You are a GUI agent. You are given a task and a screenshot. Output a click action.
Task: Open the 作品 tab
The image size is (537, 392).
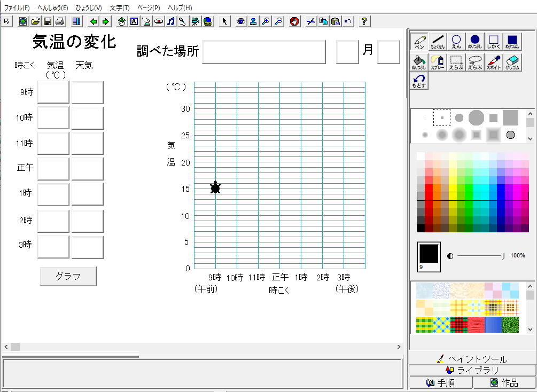pyautogui.click(x=504, y=382)
